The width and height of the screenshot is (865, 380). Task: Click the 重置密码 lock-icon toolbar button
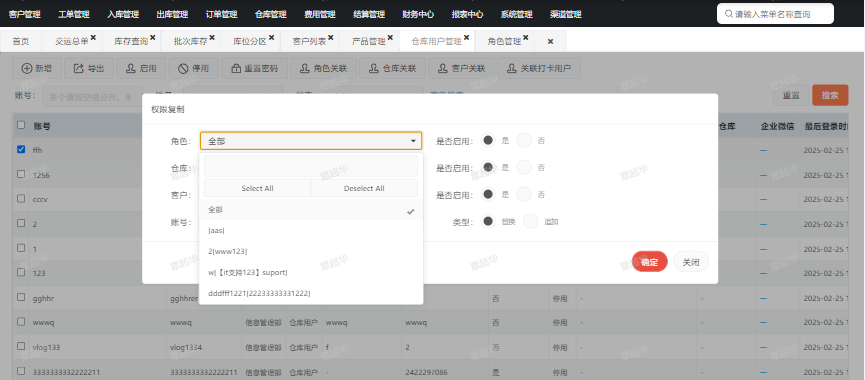(254, 68)
